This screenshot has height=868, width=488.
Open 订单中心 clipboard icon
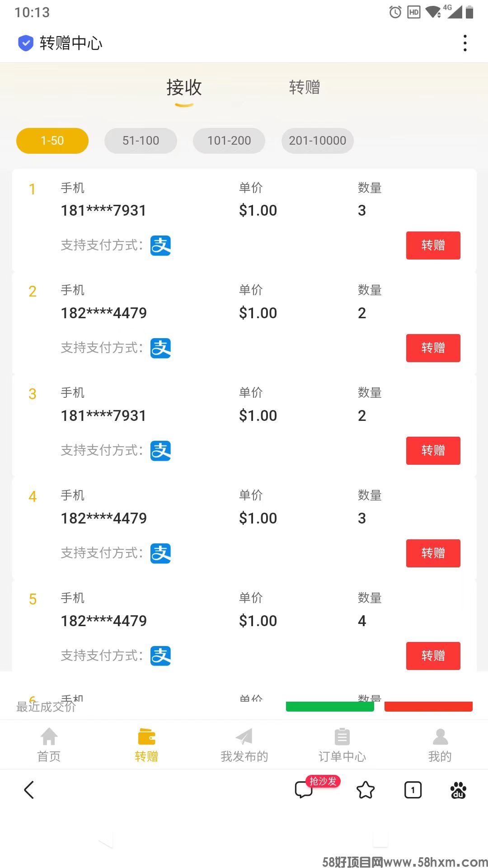[x=342, y=737]
